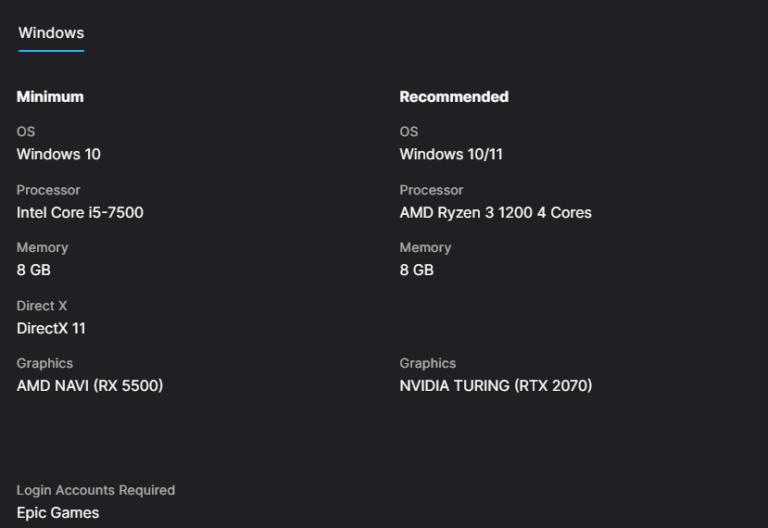Select the Intel Core i5-7500 text
The height and width of the screenshot is (528, 768).
(80, 212)
